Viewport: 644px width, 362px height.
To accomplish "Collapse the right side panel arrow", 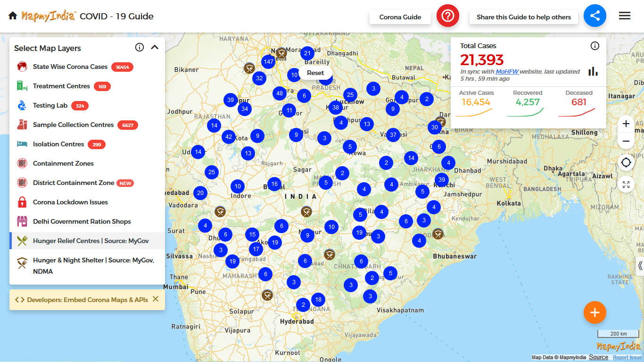I will (640, 266).
